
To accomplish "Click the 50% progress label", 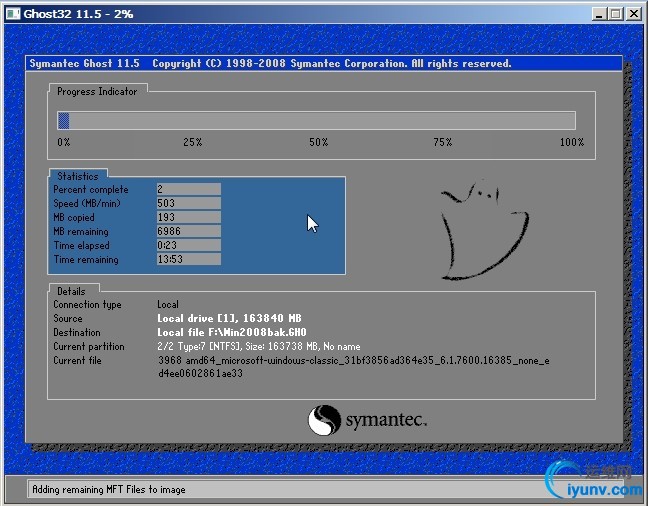I will coord(318,142).
